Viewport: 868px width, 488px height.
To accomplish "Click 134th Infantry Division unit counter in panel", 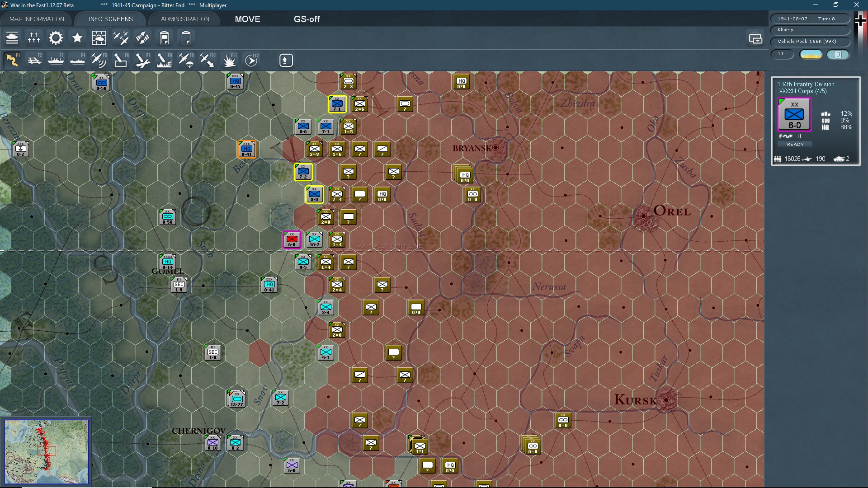I will [x=794, y=115].
